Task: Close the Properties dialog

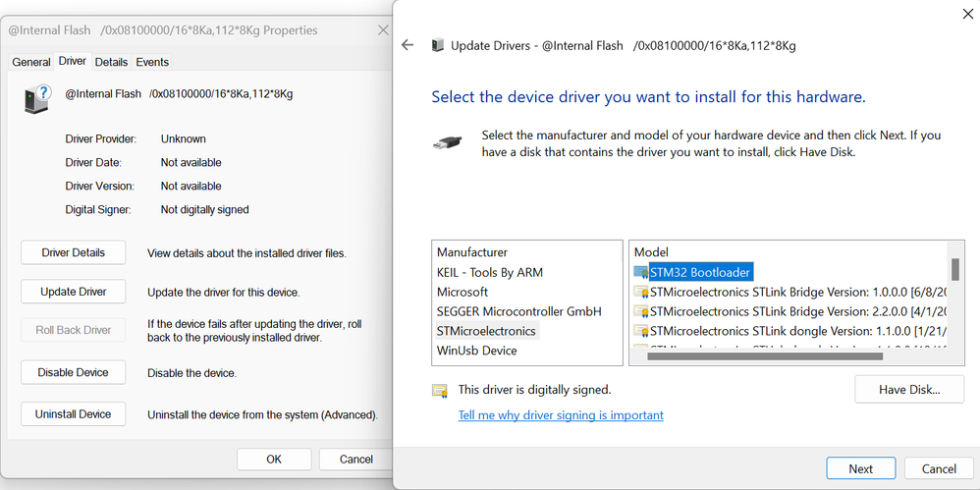Action: [383, 30]
